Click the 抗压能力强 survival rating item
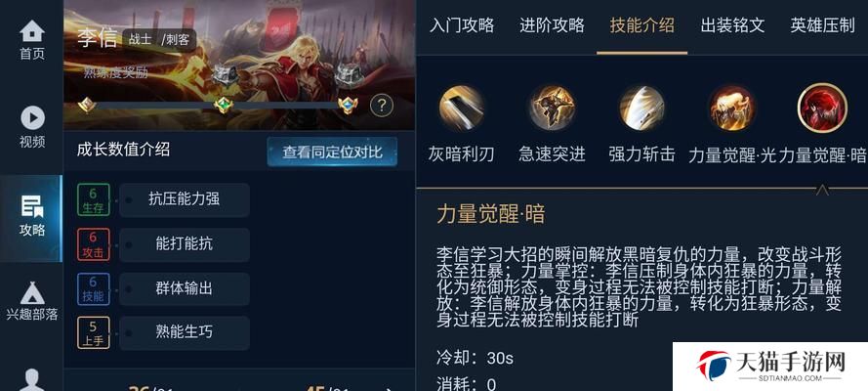This screenshot has height=391, width=868. point(185,200)
